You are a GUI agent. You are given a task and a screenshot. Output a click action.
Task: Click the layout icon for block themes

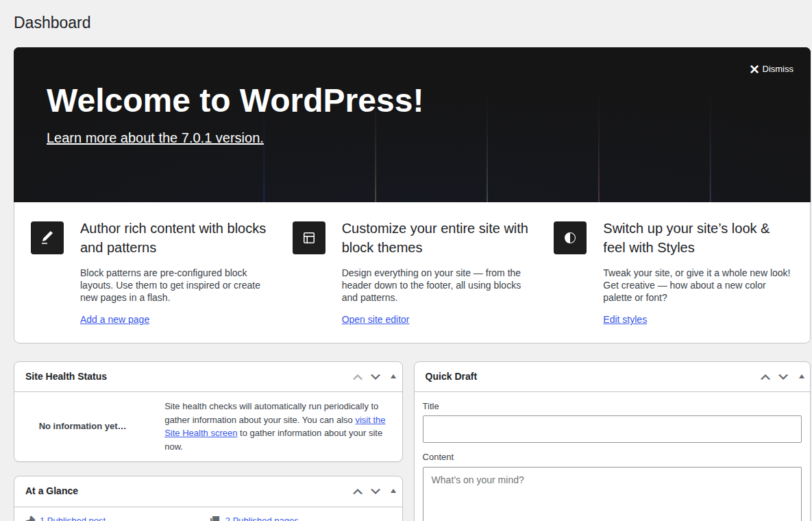(x=308, y=238)
